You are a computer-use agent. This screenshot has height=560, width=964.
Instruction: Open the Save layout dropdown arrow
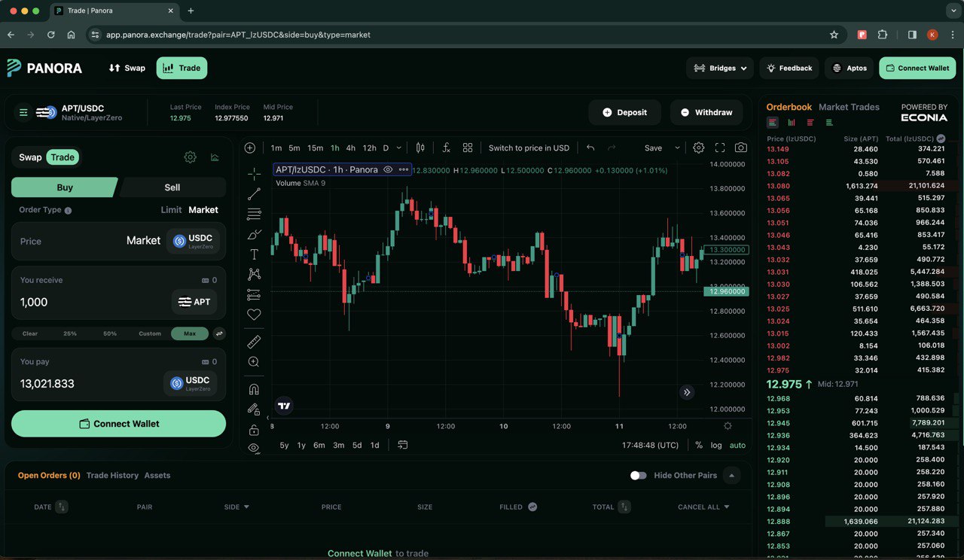tap(677, 148)
